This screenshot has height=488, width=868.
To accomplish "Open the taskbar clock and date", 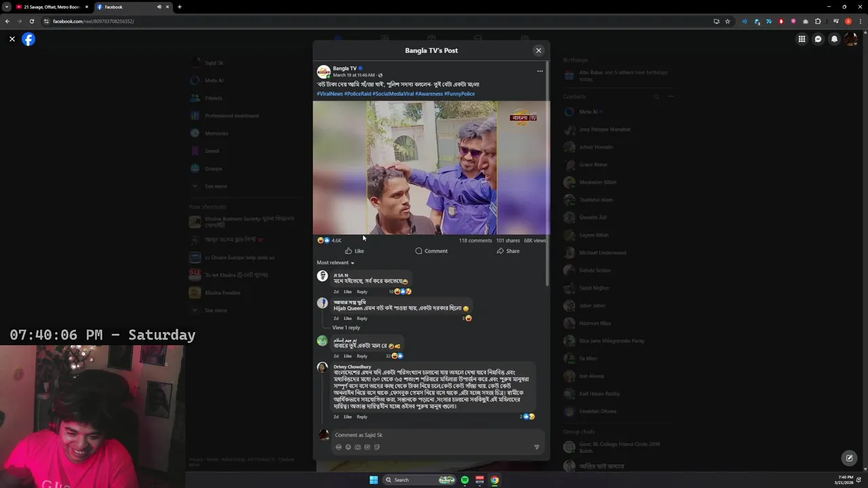I will pos(845,480).
